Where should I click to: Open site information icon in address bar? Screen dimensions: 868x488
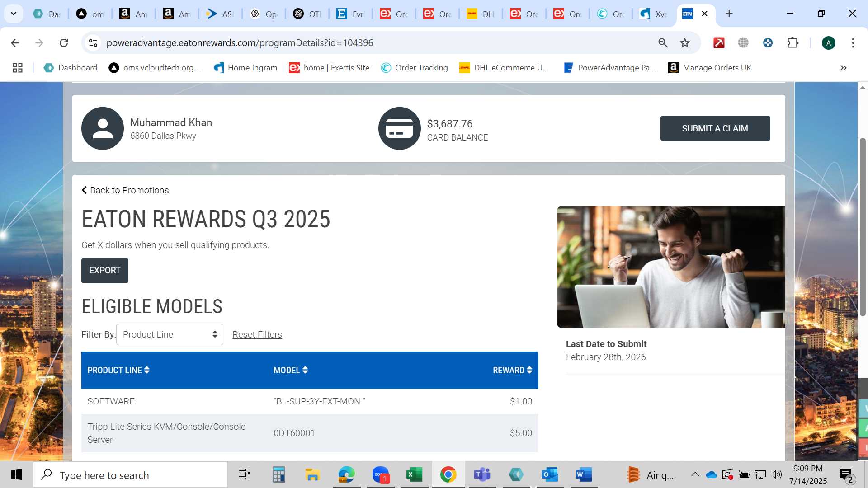coord(93,43)
